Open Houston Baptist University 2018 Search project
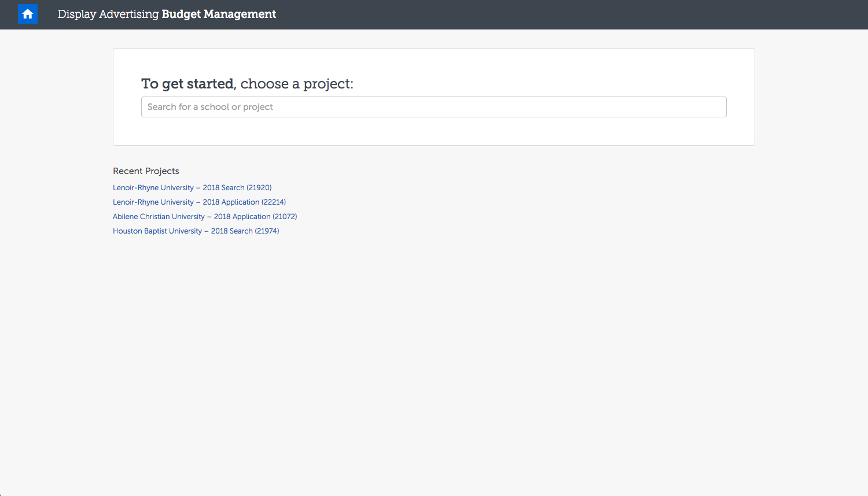This screenshot has height=496, width=868. point(196,231)
